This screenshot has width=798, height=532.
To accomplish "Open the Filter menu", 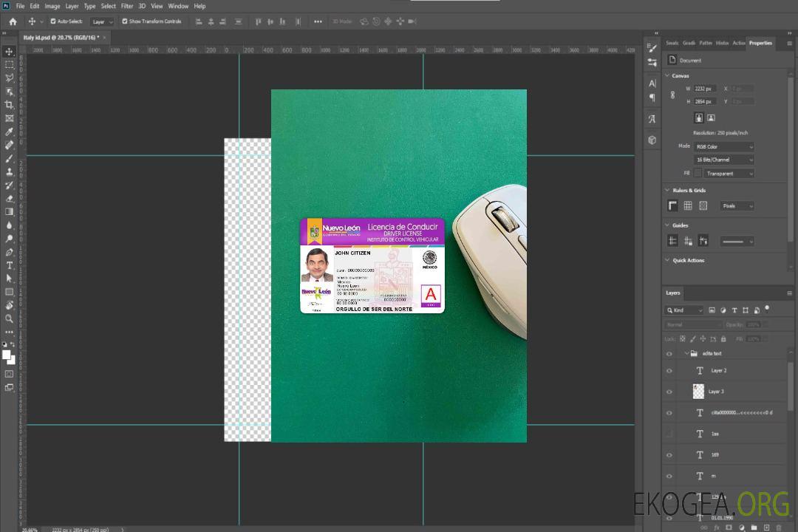I will pos(127,6).
